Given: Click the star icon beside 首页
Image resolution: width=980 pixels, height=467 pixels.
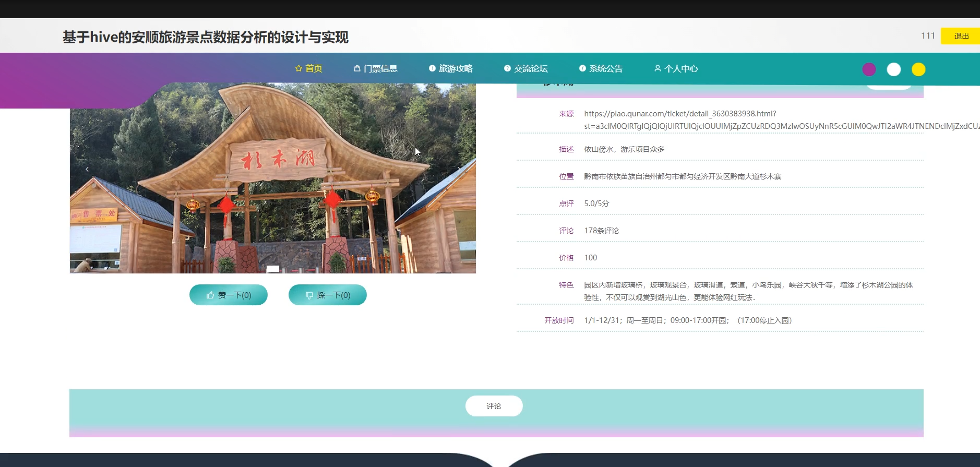Looking at the screenshot, I should (x=298, y=68).
